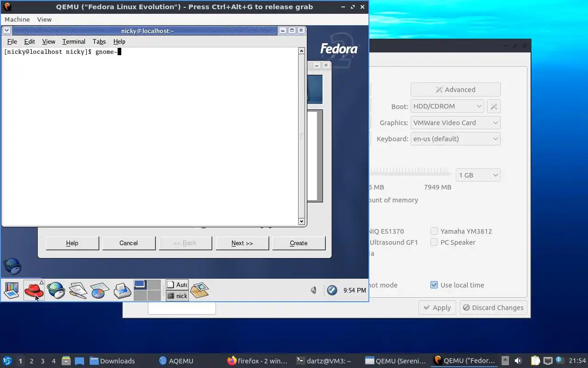Switch to host workspace 3

43,361
